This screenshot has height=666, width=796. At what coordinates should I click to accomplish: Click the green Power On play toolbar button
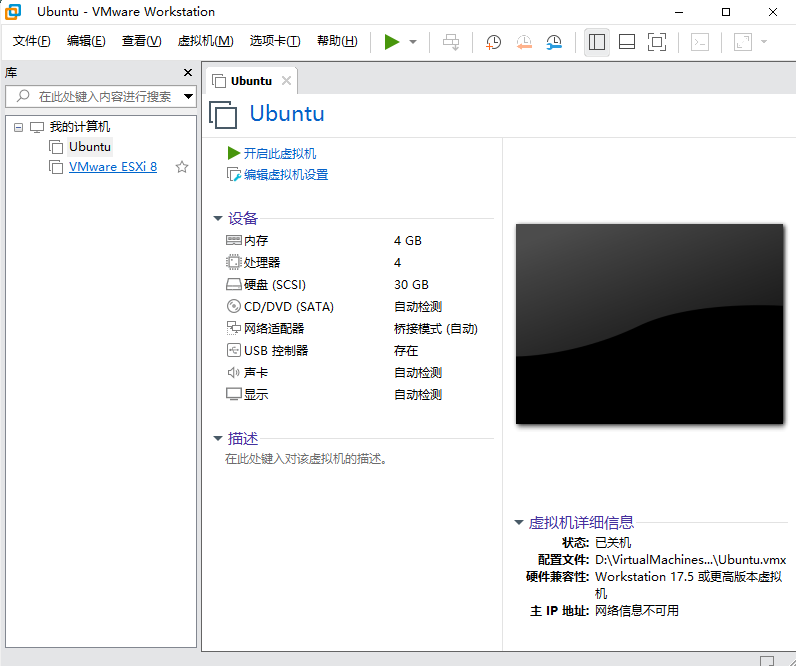[391, 42]
